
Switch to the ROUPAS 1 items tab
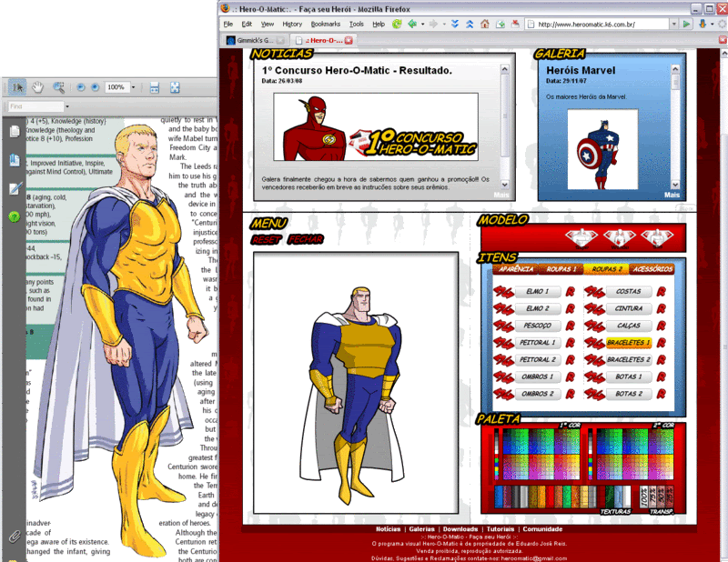pyautogui.click(x=561, y=268)
